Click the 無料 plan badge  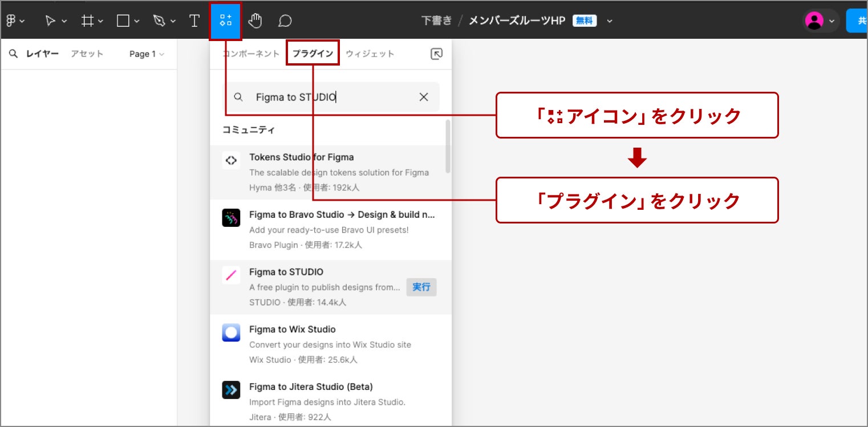click(x=585, y=21)
